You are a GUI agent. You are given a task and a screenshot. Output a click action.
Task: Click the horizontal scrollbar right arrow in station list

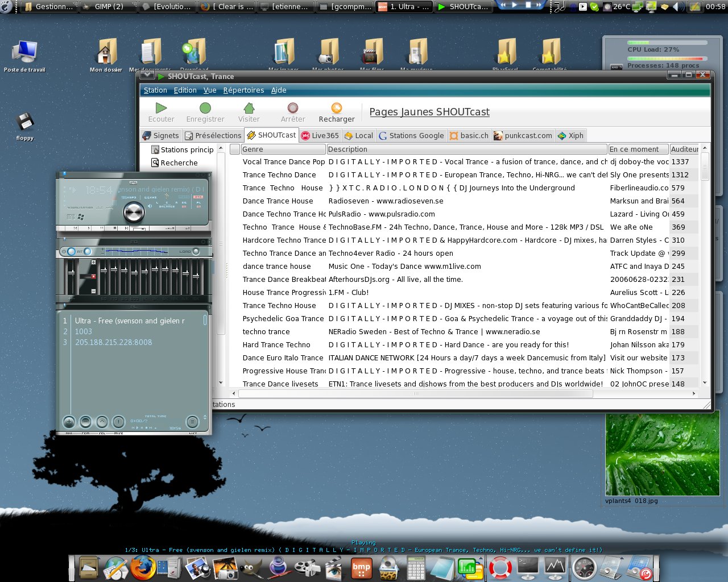(693, 393)
